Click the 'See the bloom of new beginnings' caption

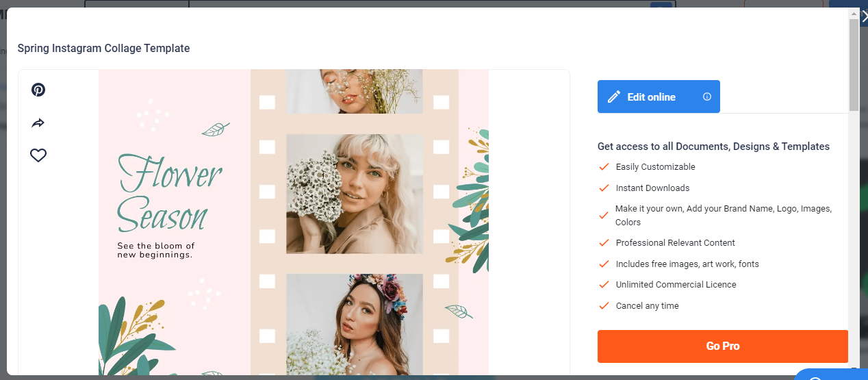pyautogui.click(x=155, y=251)
